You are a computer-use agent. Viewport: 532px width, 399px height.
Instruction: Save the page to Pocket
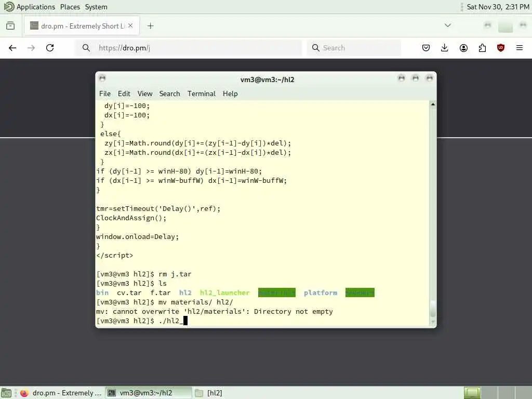coord(426,48)
